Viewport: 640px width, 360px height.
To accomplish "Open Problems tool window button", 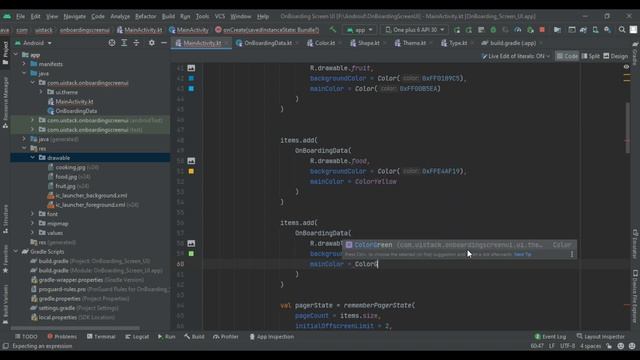I will point(62,337).
